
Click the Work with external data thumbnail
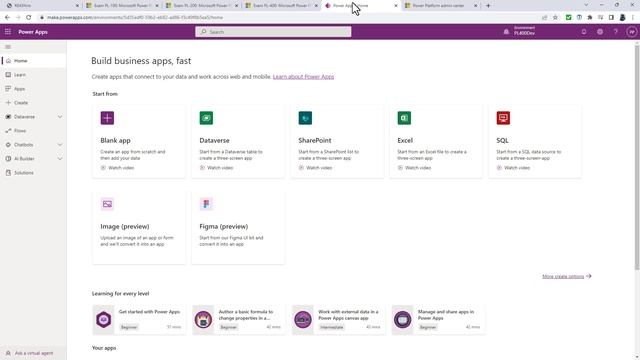coord(303,320)
